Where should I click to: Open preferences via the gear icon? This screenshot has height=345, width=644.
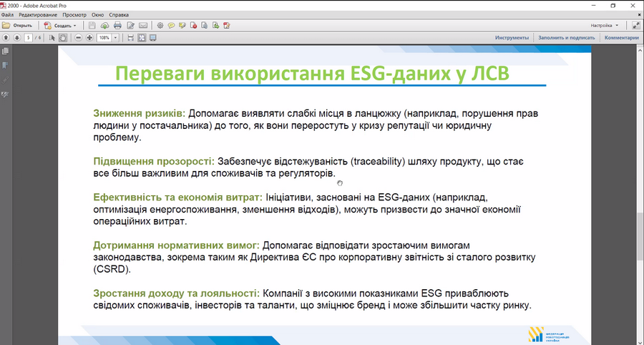coord(160,26)
